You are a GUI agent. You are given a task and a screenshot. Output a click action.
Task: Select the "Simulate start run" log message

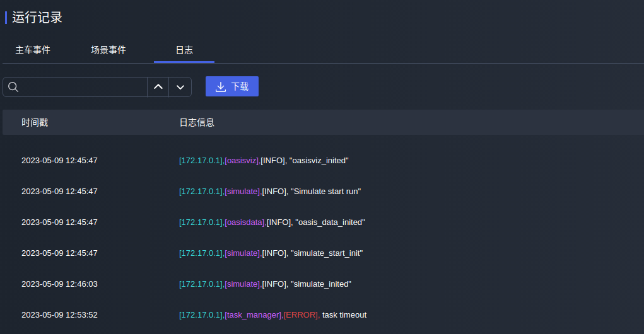point(270,191)
